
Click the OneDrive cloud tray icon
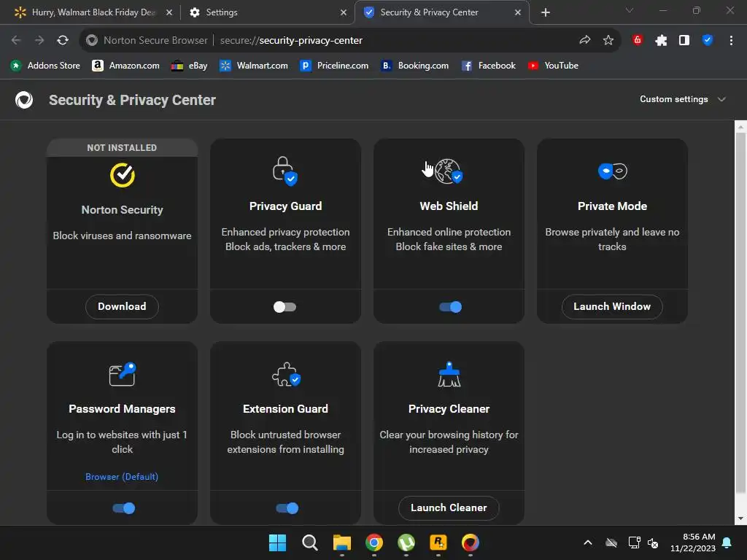(x=611, y=542)
